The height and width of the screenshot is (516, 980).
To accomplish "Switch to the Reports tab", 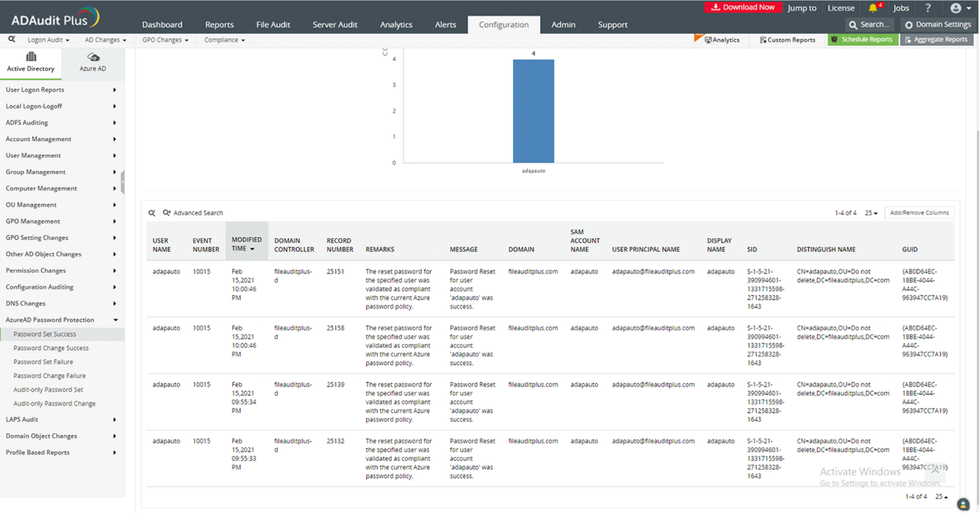I will click(x=219, y=24).
